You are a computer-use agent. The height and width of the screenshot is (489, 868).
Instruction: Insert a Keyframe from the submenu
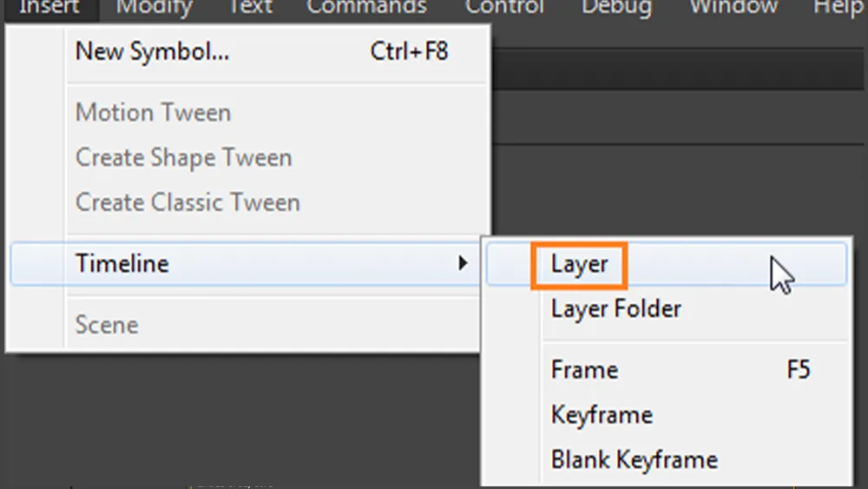pos(602,414)
